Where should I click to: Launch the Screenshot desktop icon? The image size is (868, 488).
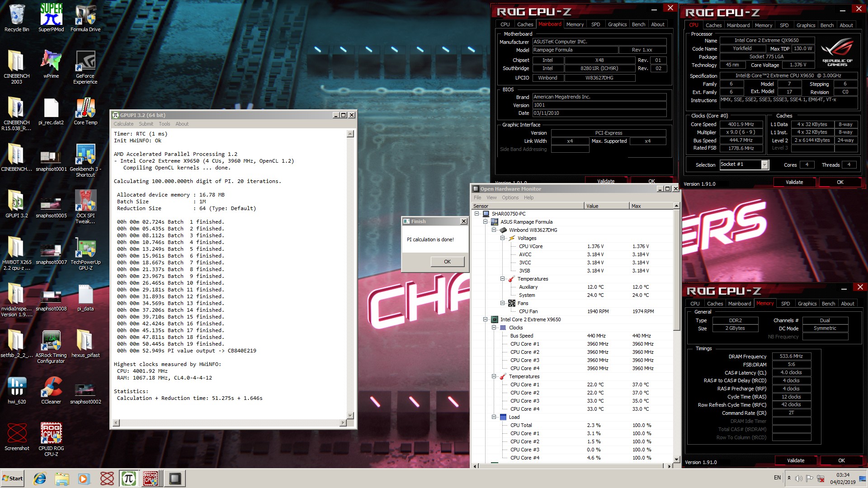click(x=17, y=437)
